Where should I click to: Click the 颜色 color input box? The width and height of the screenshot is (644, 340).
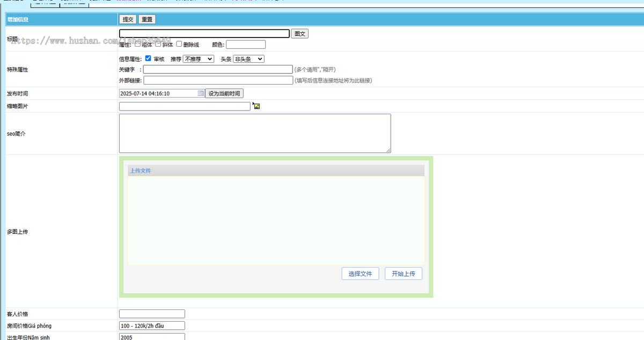(246, 45)
